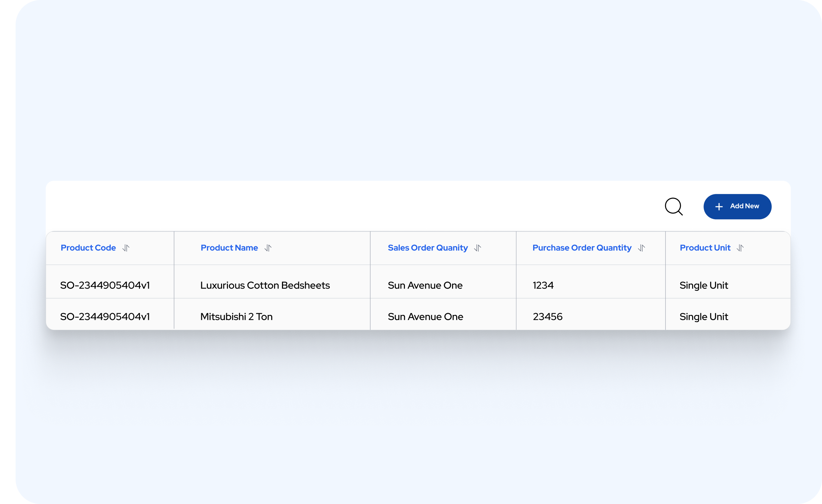This screenshot has width=822, height=504.
Task: Click the Product Unit header text
Action: [x=705, y=248]
